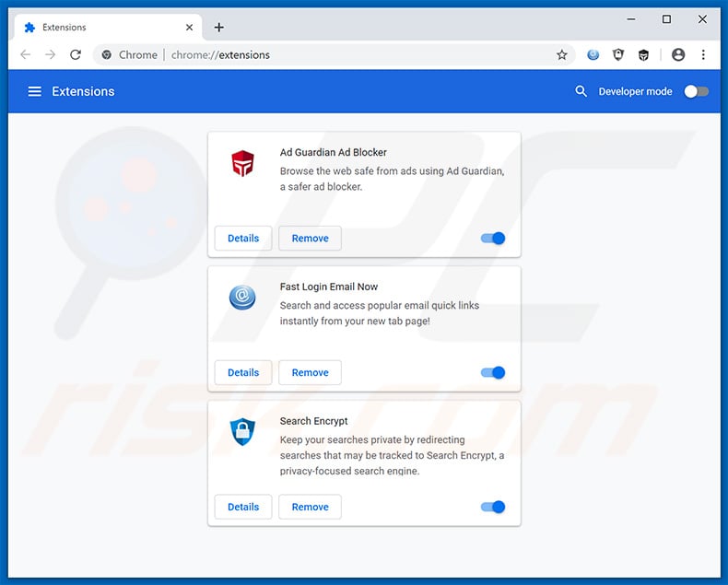The width and height of the screenshot is (728, 585).
Task: Remove Fast Login Email Now extension
Action: (x=311, y=372)
